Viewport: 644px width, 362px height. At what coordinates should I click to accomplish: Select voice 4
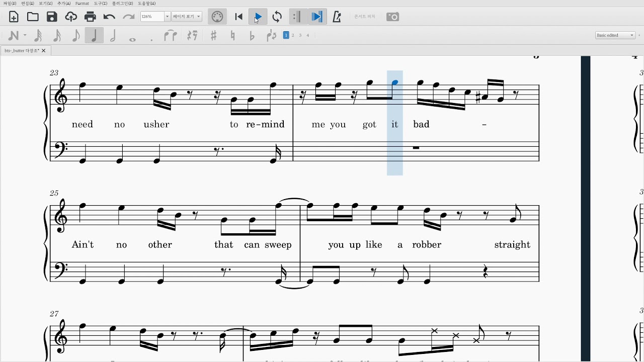pyautogui.click(x=308, y=35)
